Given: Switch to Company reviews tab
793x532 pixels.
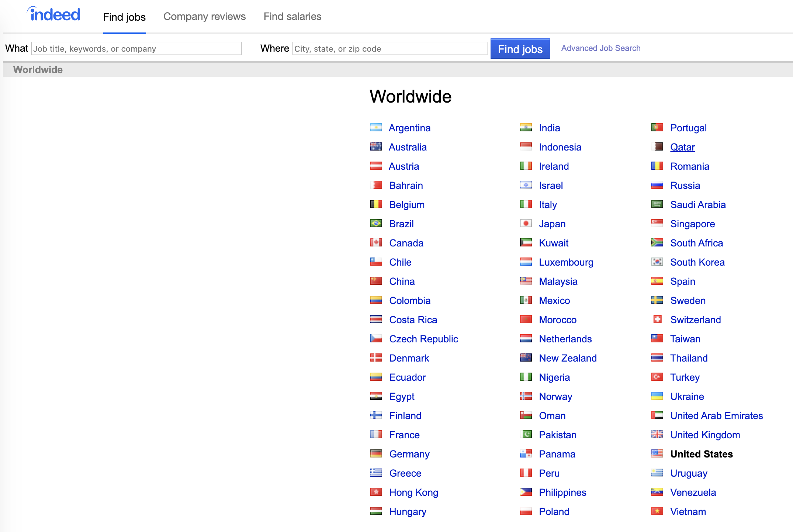Looking at the screenshot, I should pos(204,17).
